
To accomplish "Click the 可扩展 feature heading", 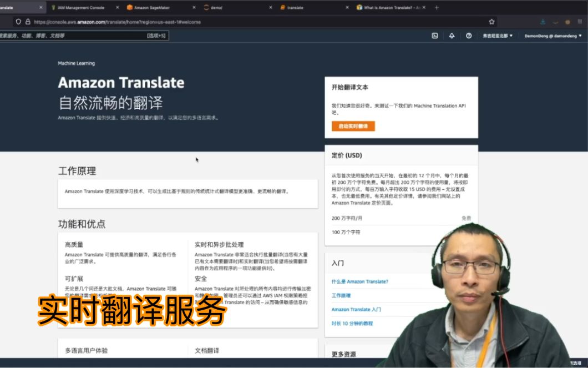I will pos(74,279).
